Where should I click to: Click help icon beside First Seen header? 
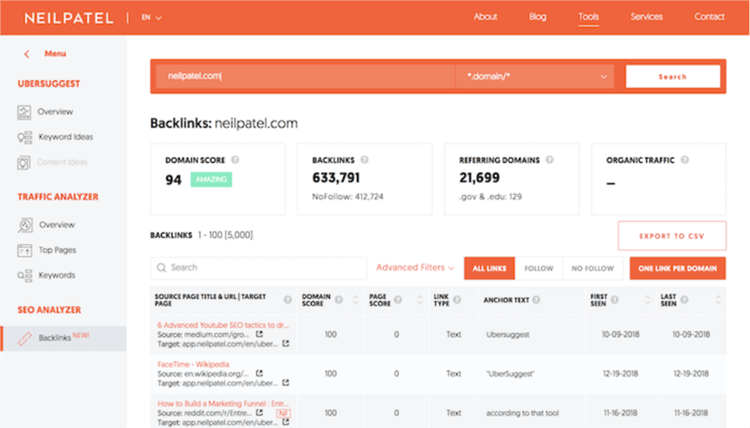click(615, 300)
